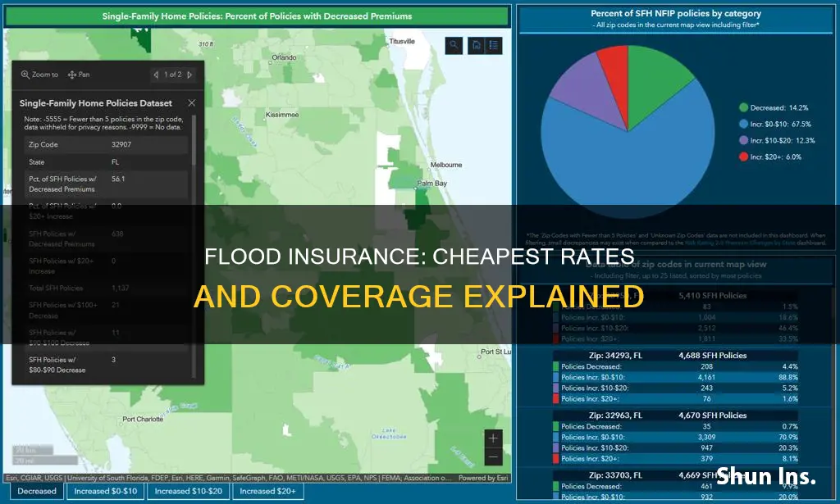This screenshot has height=504, width=840.
Task: Switch to the Increased $10-$20 tab
Action: 189,491
